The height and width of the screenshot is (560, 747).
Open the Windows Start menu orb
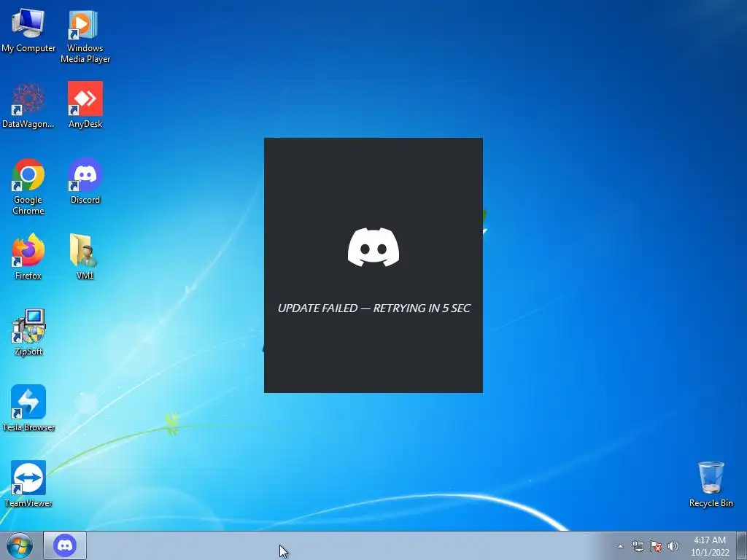coord(20,545)
